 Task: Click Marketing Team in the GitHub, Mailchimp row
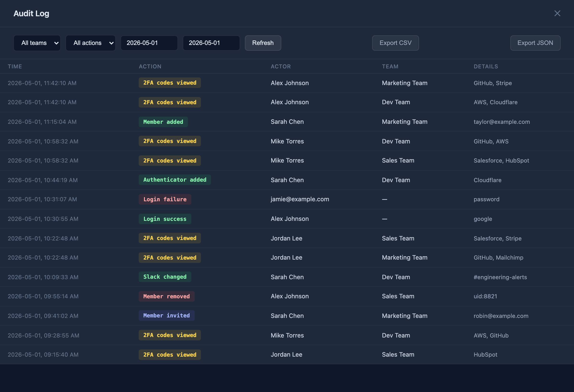[405, 257]
